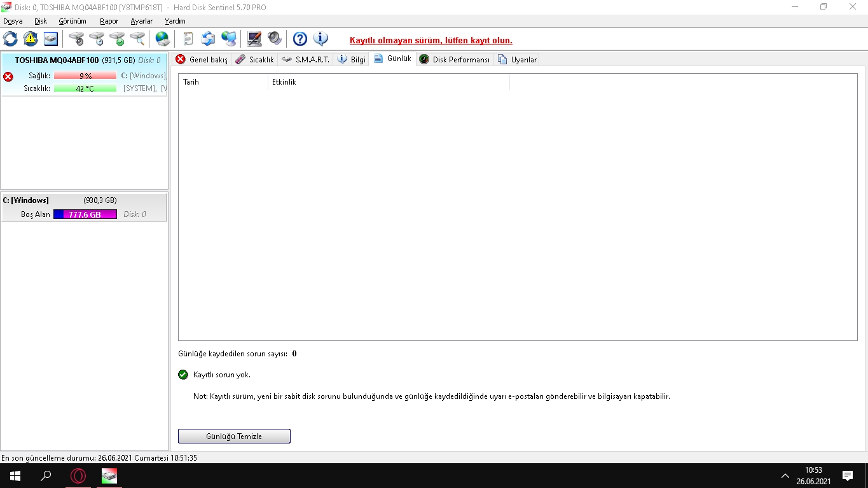The image size is (868, 488).
Task: Open the Dosya menu
Action: click(x=13, y=21)
